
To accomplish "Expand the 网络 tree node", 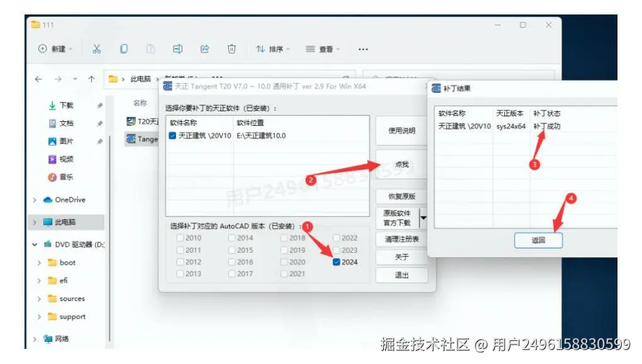I will click(x=35, y=339).
